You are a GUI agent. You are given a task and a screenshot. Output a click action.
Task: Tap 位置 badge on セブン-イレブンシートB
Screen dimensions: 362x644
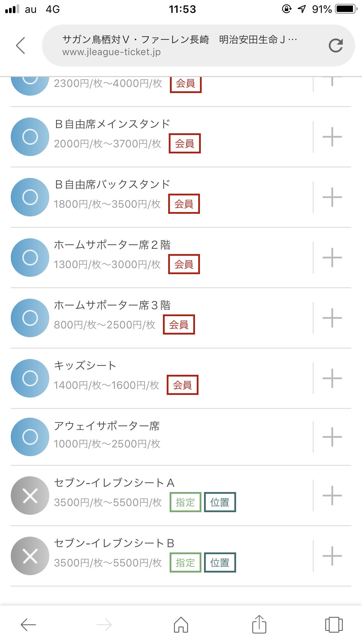[220, 563]
